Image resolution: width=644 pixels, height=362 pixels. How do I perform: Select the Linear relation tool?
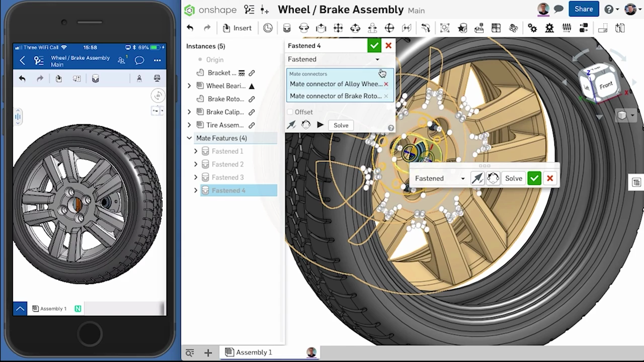coord(584,28)
